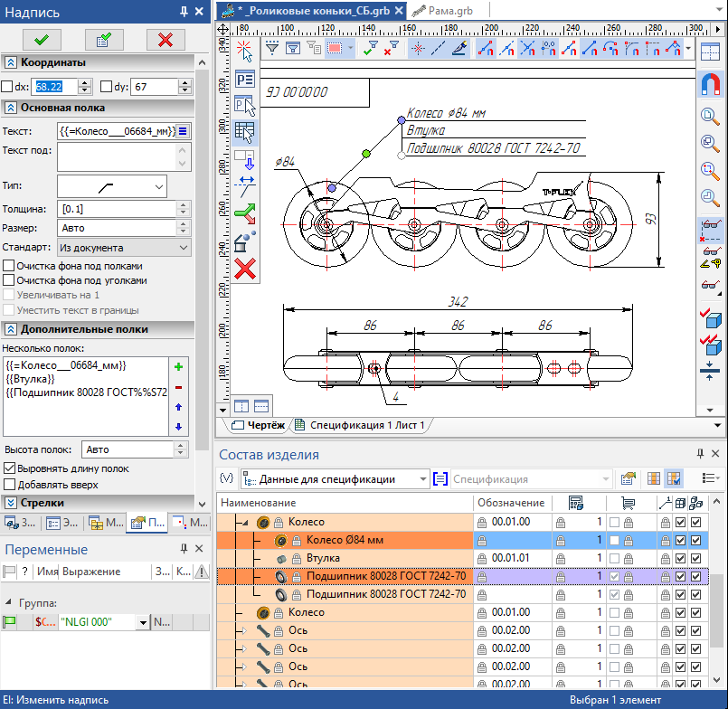Screen dimensions: 728x709
Task: Add a new shelf with the green plus
Action: click(x=178, y=367)
